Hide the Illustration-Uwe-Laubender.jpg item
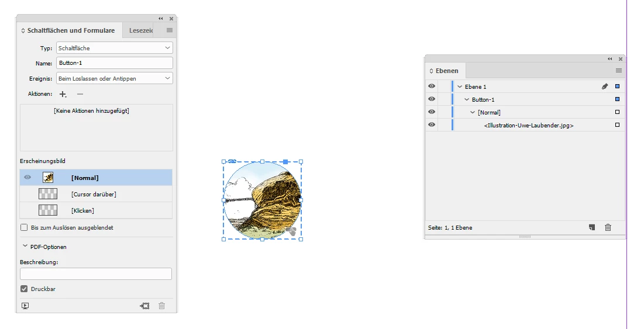Screen dimensions: 644x329 [432, 124]
